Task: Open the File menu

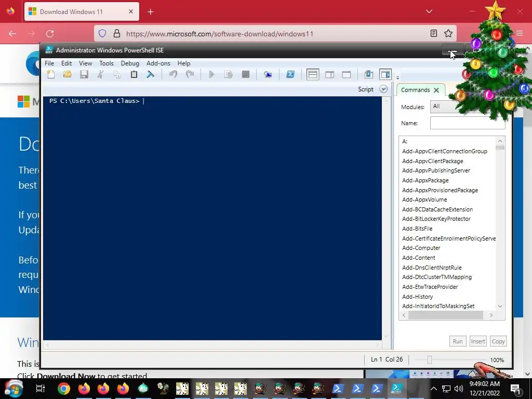Action: pyautogui.click(x=49, y=63)
